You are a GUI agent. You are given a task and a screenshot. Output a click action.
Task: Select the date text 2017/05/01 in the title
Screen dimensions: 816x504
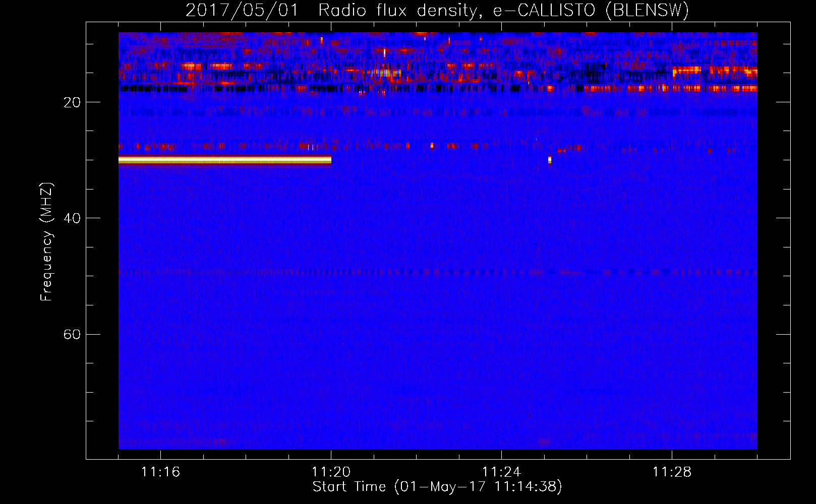point(242,10)
